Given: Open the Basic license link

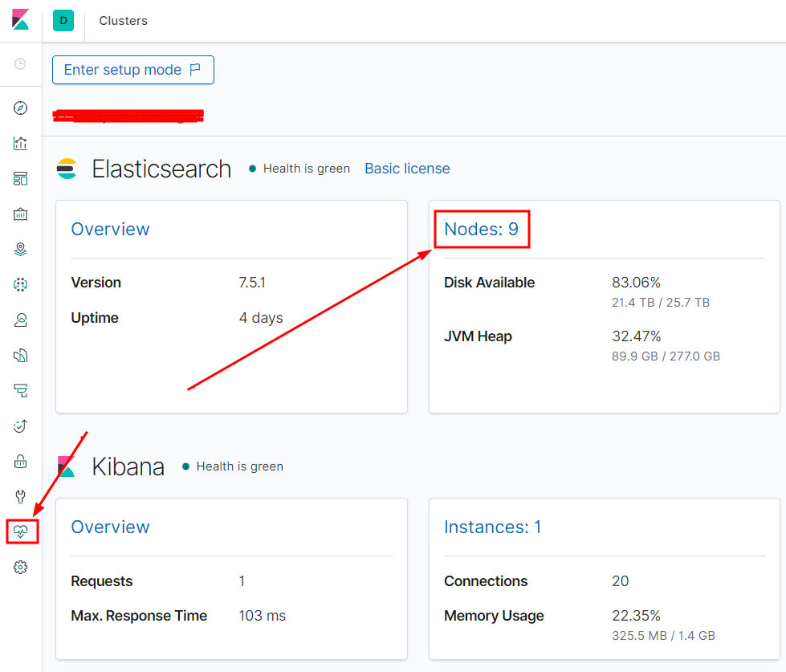Looking at the screenshot, I should pos(407,169).
